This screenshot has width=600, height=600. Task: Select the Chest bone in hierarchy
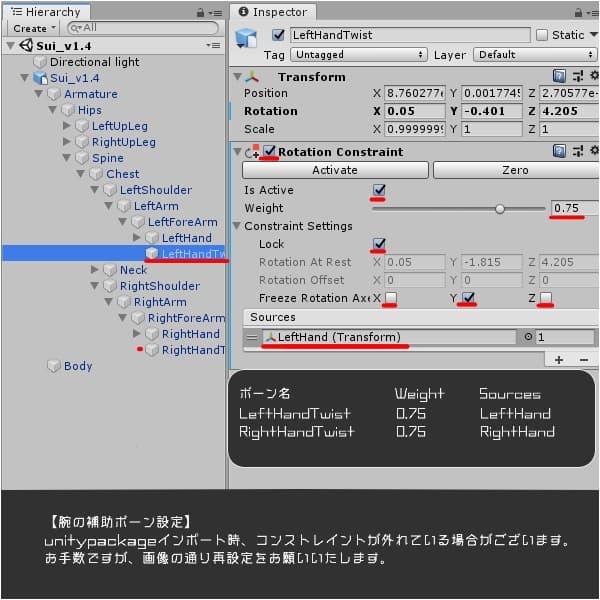[122, 174]
